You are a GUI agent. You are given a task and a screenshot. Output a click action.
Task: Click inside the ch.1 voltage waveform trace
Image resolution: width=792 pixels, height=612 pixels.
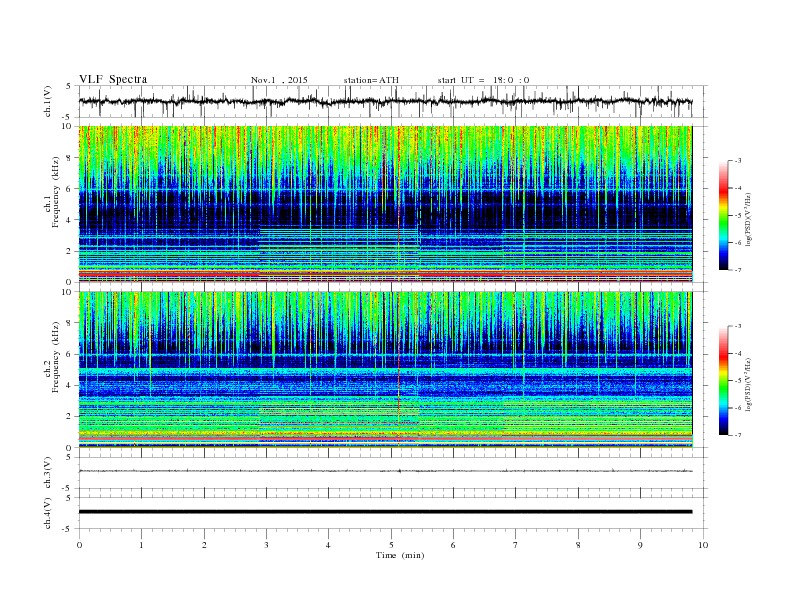385,101
